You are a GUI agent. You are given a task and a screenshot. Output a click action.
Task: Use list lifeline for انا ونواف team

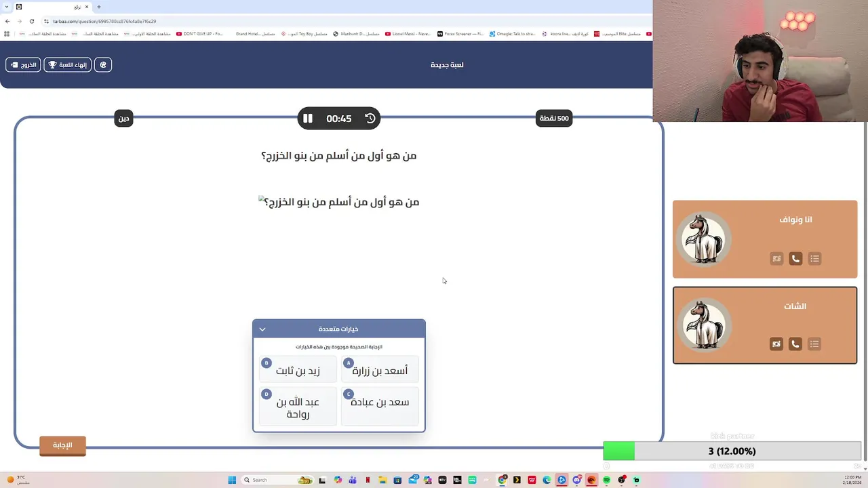pyautogui.click(x=814, y=258)
